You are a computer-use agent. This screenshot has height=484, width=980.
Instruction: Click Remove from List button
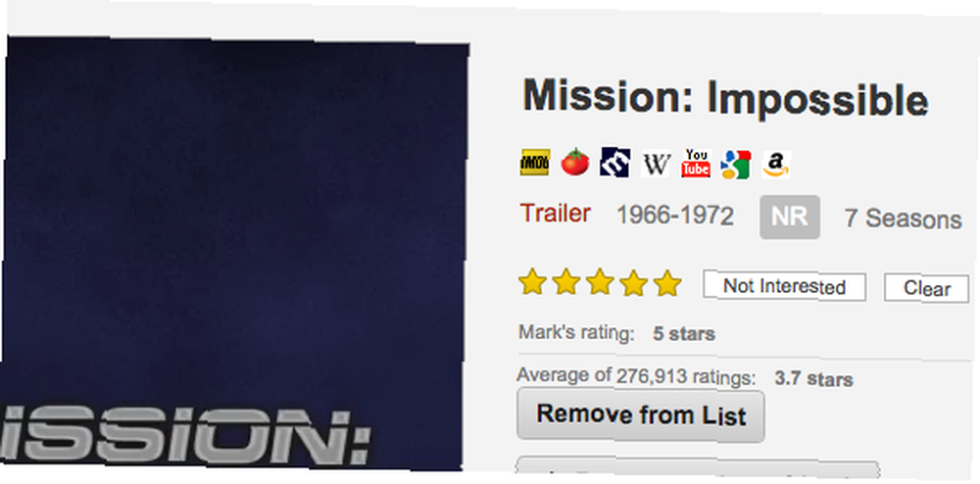(641, 416)
